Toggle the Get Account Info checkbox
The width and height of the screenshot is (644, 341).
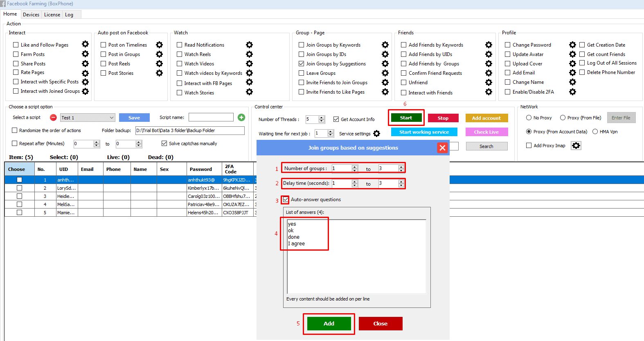point(336,119)
